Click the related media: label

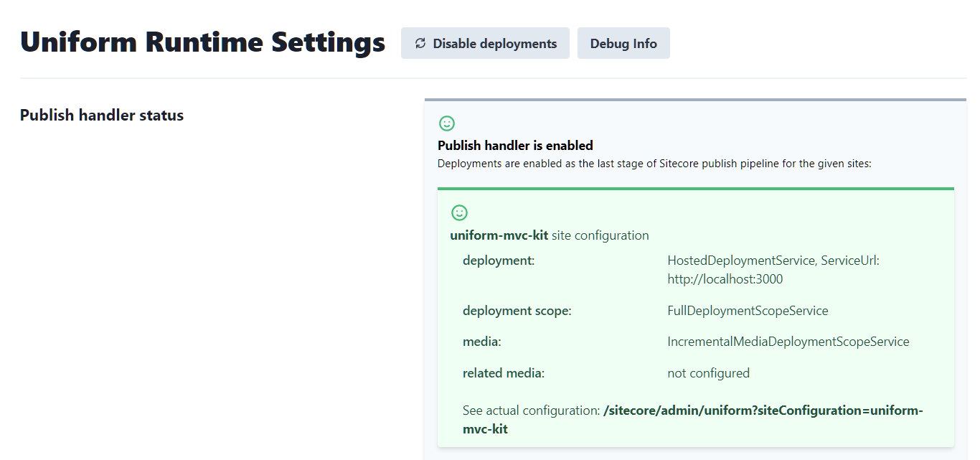coord(504,373)
